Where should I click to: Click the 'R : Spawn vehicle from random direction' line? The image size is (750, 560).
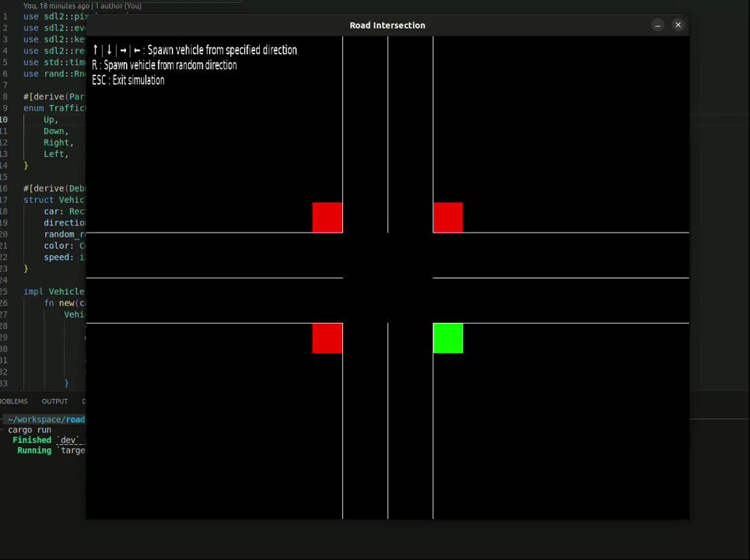point(164,65)
